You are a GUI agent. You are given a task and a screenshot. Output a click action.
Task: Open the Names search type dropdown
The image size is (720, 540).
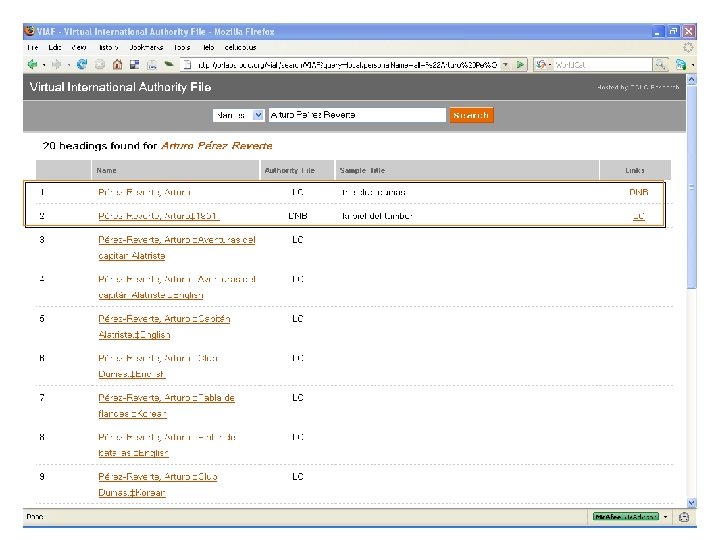(238, 115)
